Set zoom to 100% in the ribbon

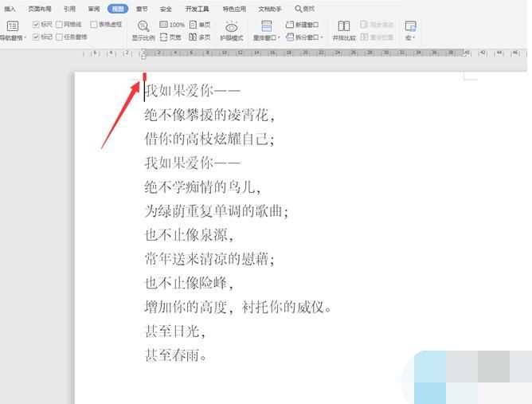(171, 25)
